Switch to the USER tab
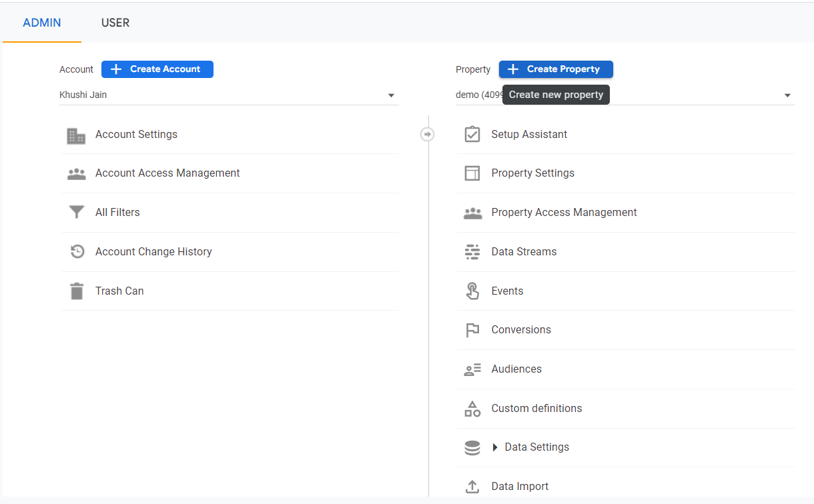The width and height of the screenshot is (814, 504). click(x=115, y=23)
